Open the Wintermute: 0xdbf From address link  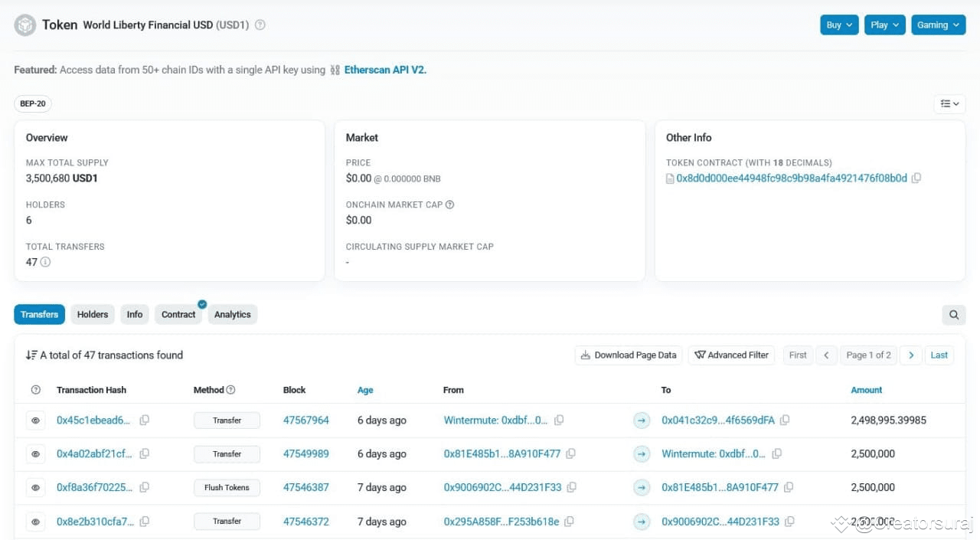[495, 420]
